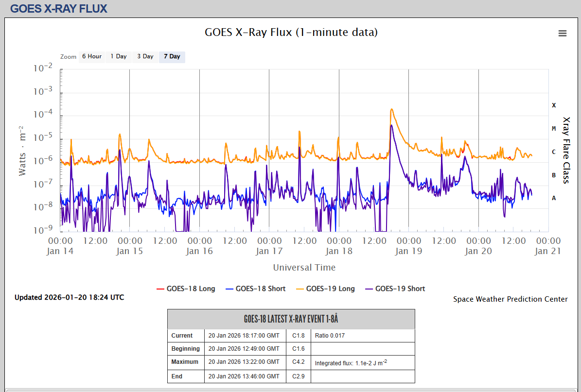The image size is (581, 392).
Task: Click the Current row label in table
Action: 182,336
